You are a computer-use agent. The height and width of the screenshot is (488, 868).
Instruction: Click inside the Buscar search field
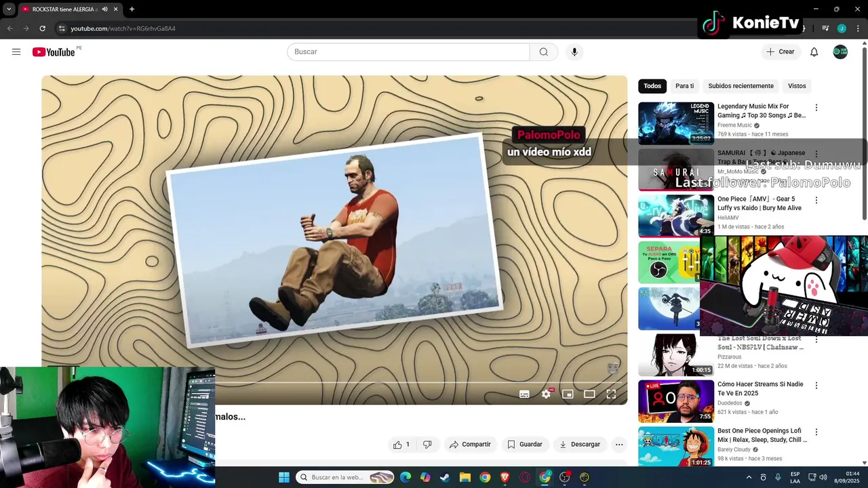(x=408, y=52)
